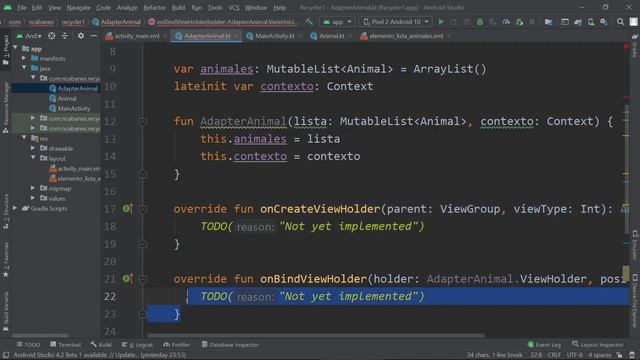640x360 pixels.
Task: Click Apply Changes and Restart Activity icon
Action: [454, 22]
